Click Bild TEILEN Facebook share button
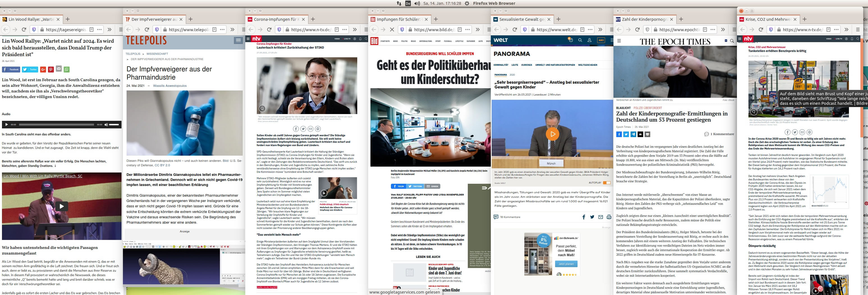 pos(398,186)
